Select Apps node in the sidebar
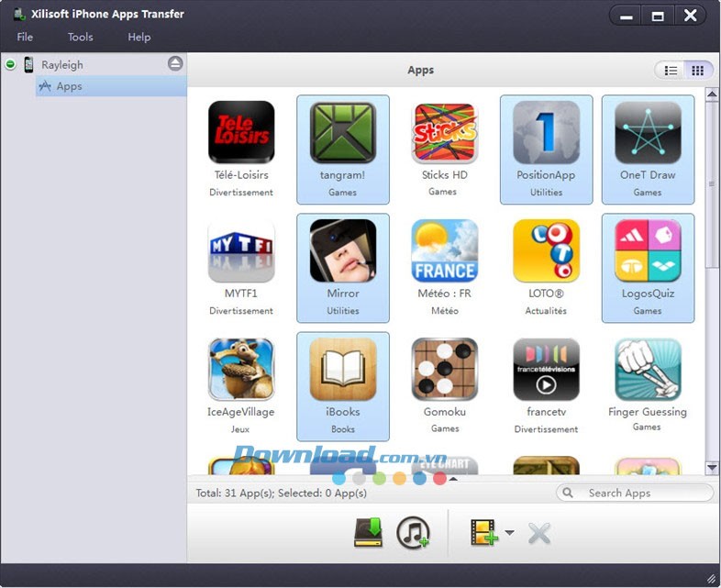Image resolution: width=721 pixels, height=588 pixels. click(x=111, y=86)
